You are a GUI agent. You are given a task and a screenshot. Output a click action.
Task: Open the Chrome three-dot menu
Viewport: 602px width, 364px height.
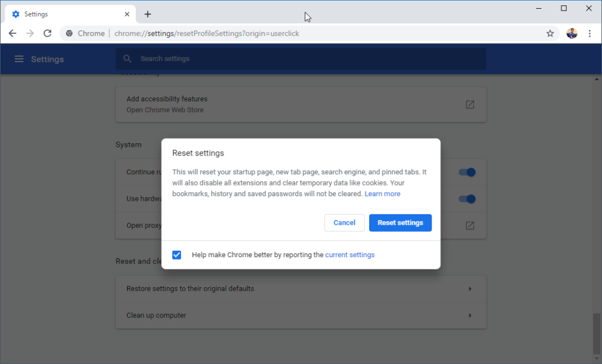[590, 33]
